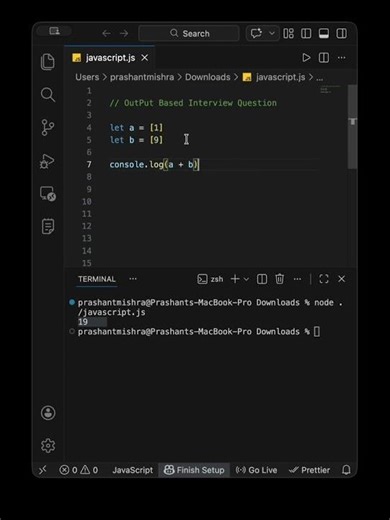390x520 pixels.
Task: Click the terminal prompt input
Action: point(317,332)
